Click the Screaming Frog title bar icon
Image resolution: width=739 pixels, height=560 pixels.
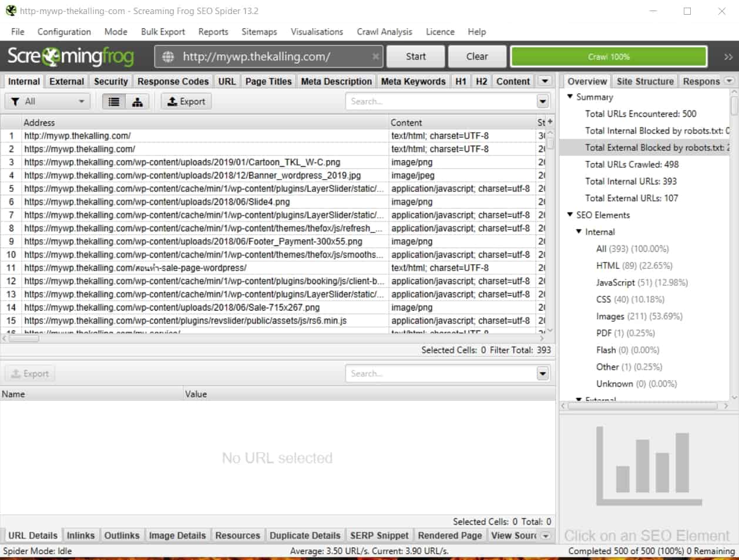click(x=11, y=11)
